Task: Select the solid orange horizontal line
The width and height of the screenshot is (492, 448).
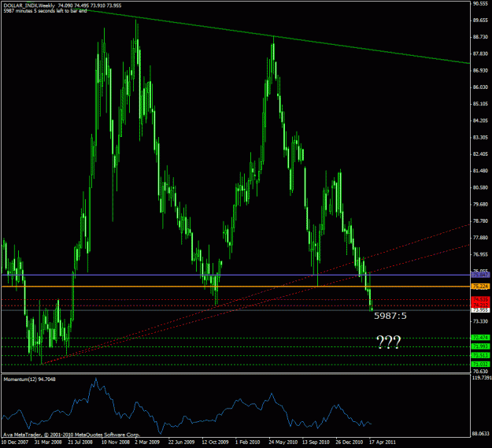Action: (x=236, y=287)
